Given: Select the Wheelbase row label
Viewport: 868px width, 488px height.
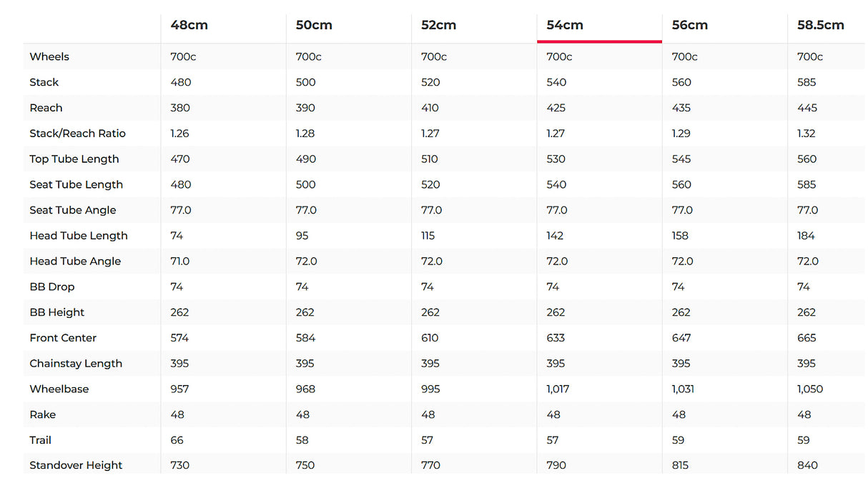Looking at the screenshot, I should pyautogui.click(x=59, y=389).
